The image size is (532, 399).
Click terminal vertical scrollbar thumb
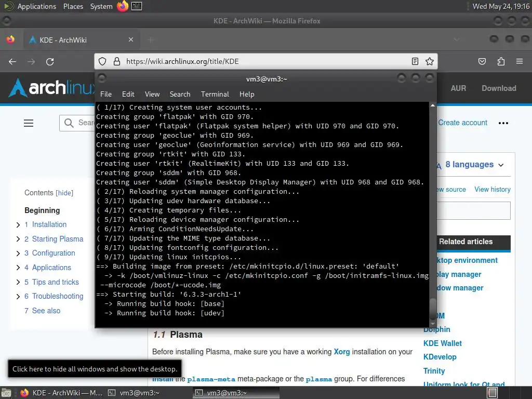coord(433,309)
